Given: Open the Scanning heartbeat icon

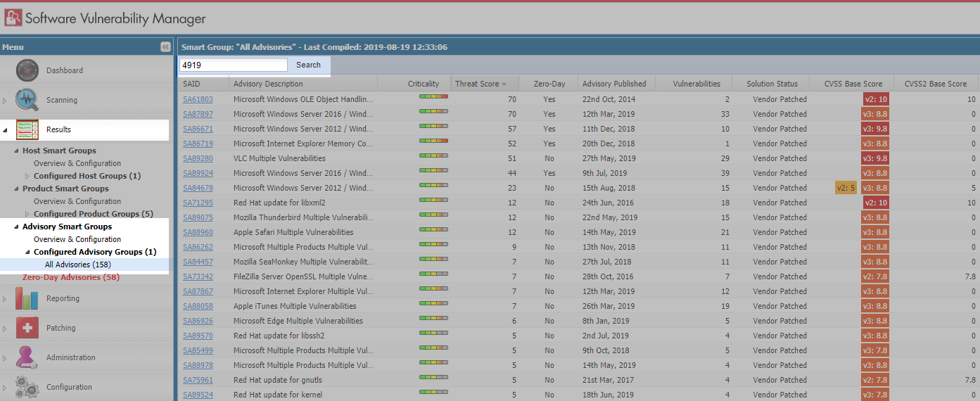Looking at the screenshot, I should (27, 100).
